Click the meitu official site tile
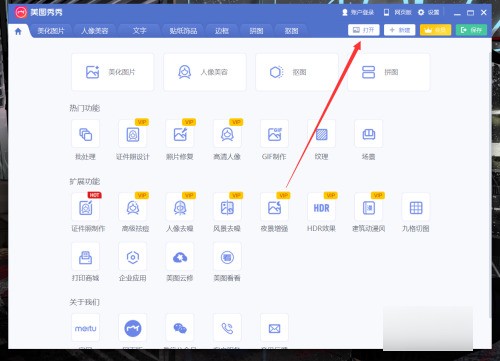 click(85, 328)
